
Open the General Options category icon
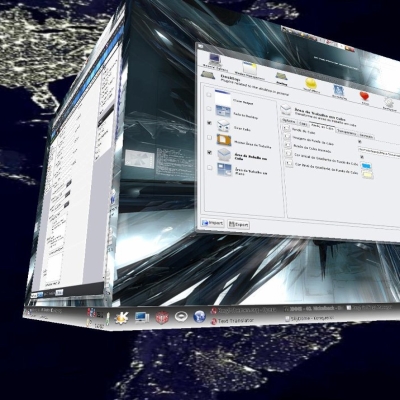coord(215,61)
